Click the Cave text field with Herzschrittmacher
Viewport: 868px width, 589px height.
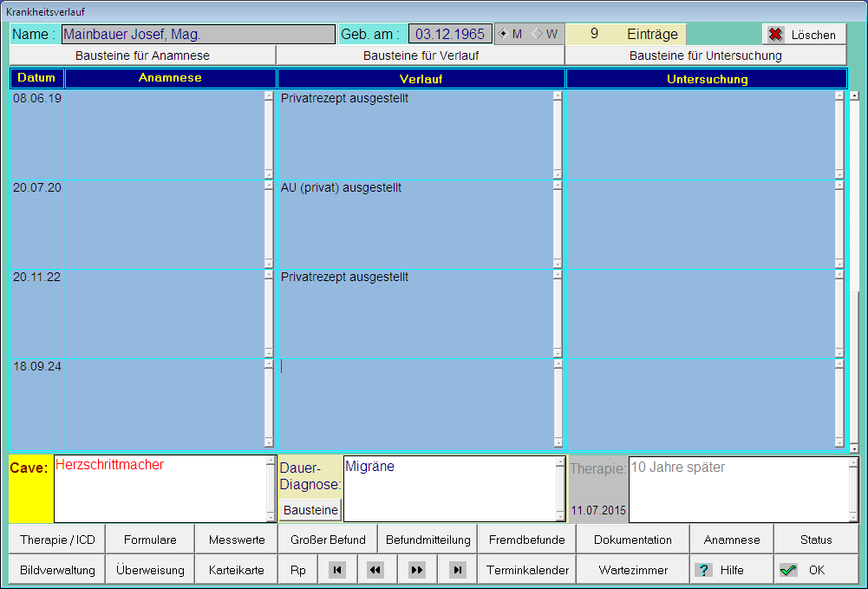[159, 488]
